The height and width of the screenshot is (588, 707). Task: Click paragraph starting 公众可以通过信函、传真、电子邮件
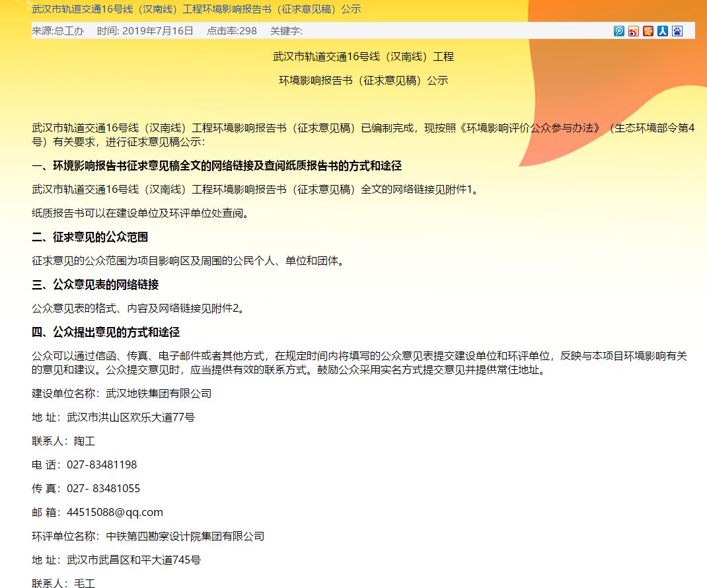click(359, 363)
